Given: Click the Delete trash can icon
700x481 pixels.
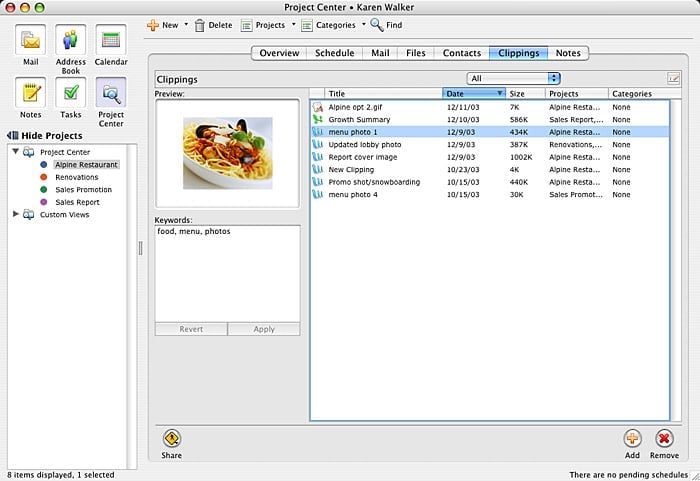Looking at the screenshot, I should [200, 25].
